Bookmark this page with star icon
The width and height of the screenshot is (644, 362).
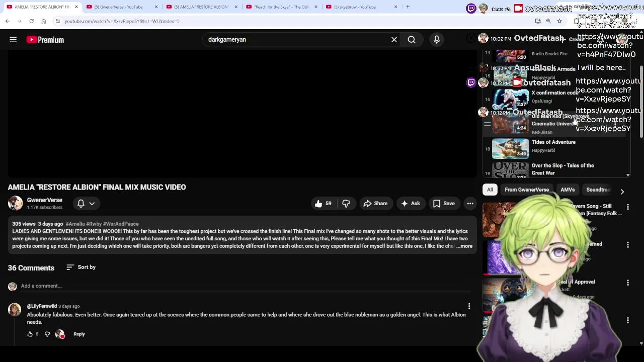click(559, 21)
